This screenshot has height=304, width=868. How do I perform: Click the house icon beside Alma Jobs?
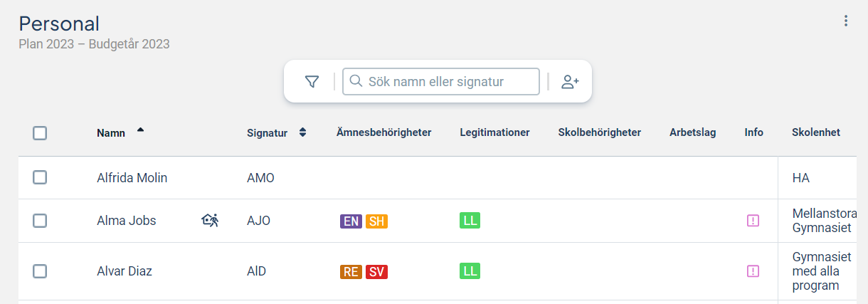coord(210,221)
